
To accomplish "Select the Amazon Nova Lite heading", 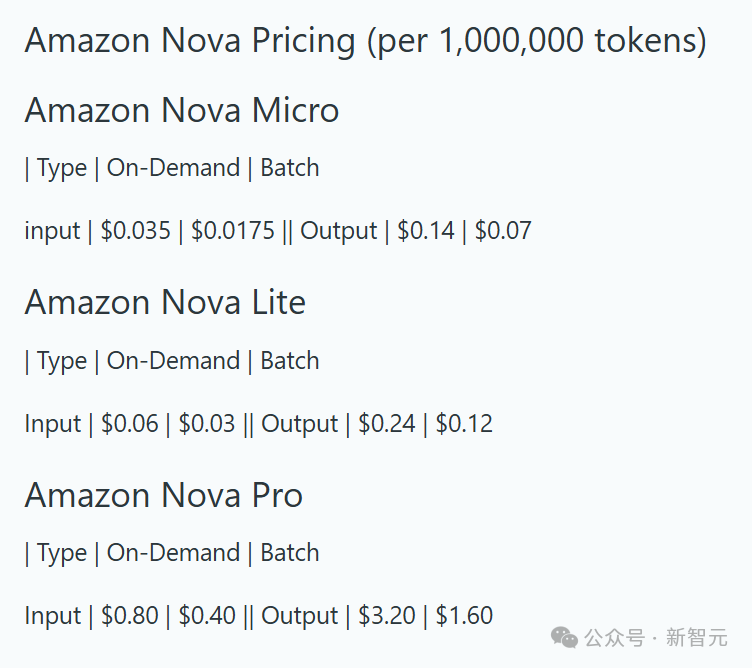I will 165,302.
